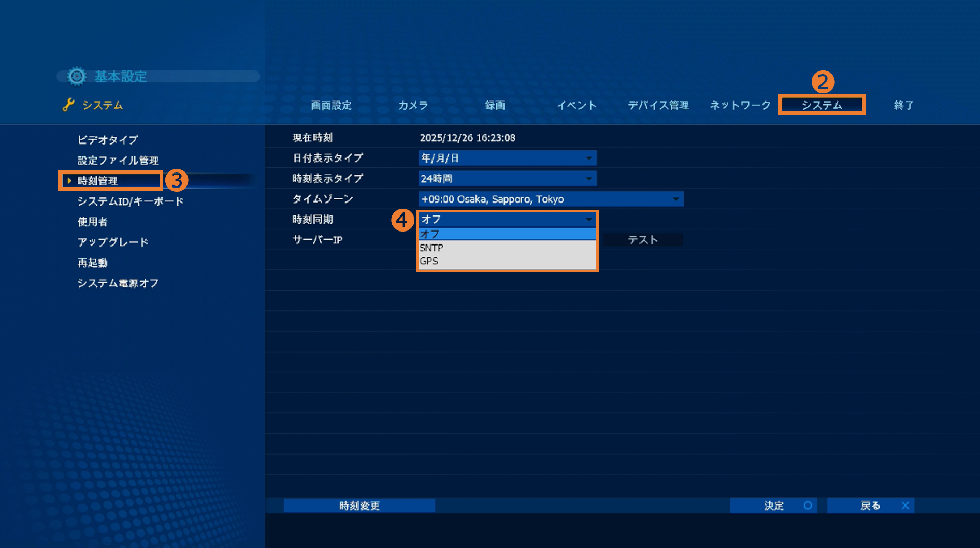The height and width of the screenshot is (548, 980).
Task: Select アップグレード from the side menu
Action: [x=113, y=242]
